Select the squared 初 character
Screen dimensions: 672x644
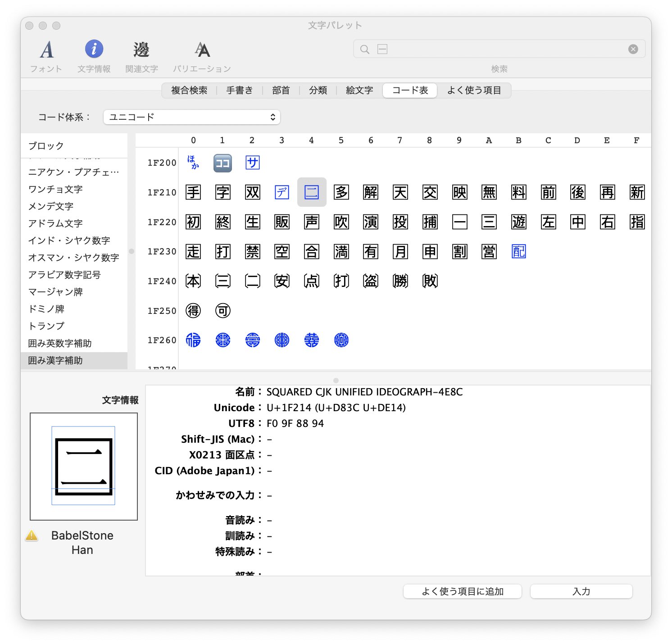(x=193, y=222)
